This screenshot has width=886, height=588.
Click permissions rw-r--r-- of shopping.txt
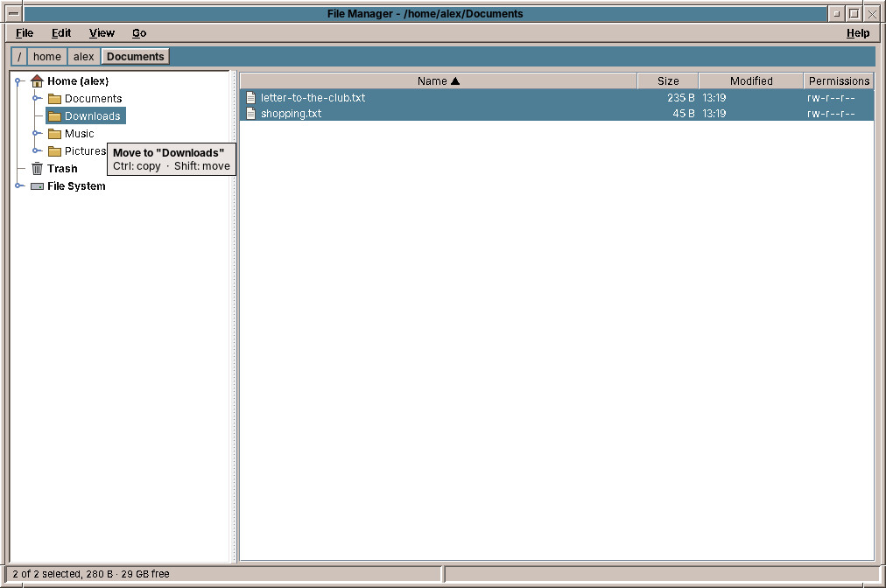[x=831, y=114]
